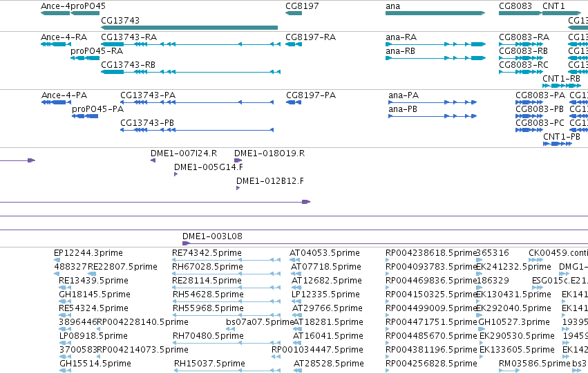Click the DME1-012B12.F BAC end label
The height and width of the screenshot is (374, 588).
click(270, 181)
